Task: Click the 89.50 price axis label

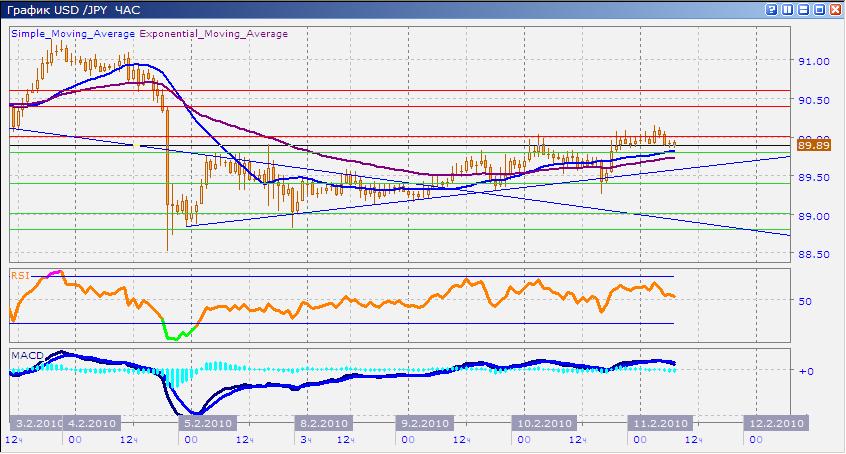Action: (x=814, y=178)
